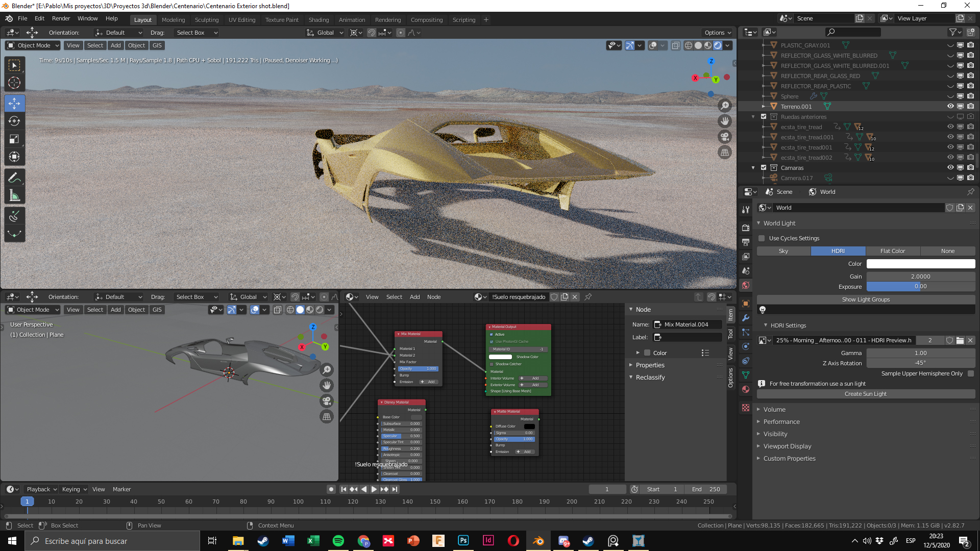Expand the Volume panel
The height and width of the screenshot is (551, 980).
(x=774, y=409)
